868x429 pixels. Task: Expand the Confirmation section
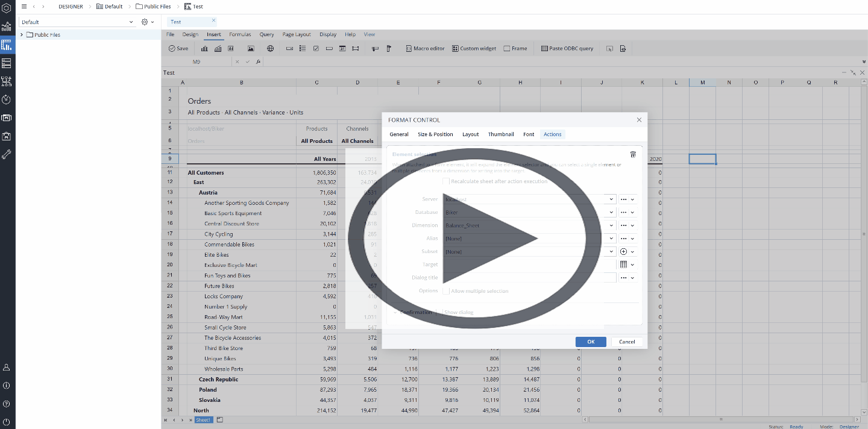395,312
